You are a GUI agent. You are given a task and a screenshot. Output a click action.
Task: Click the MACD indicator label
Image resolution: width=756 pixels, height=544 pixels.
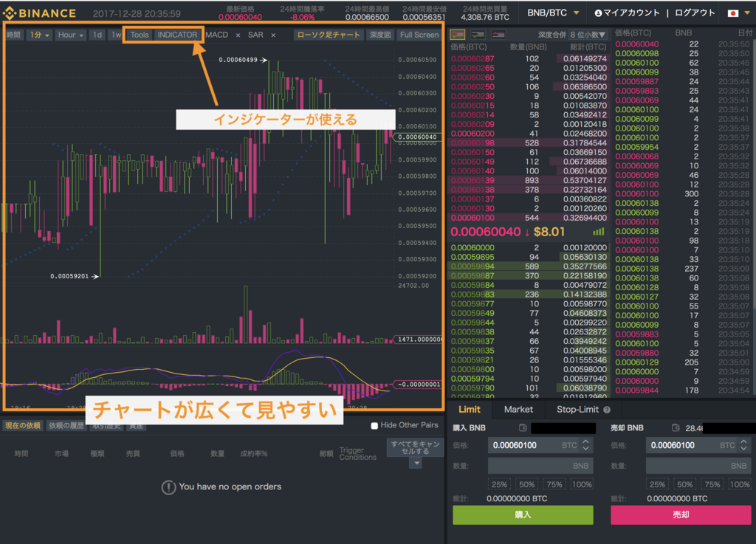(x=217, y=35)
